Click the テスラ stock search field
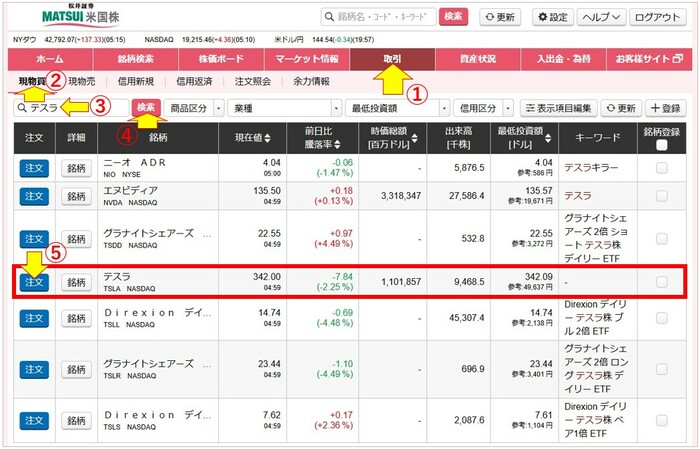Image resolution: width=700 pixels, height=449 pixels. pyautogui.click(x=71, y=108)
